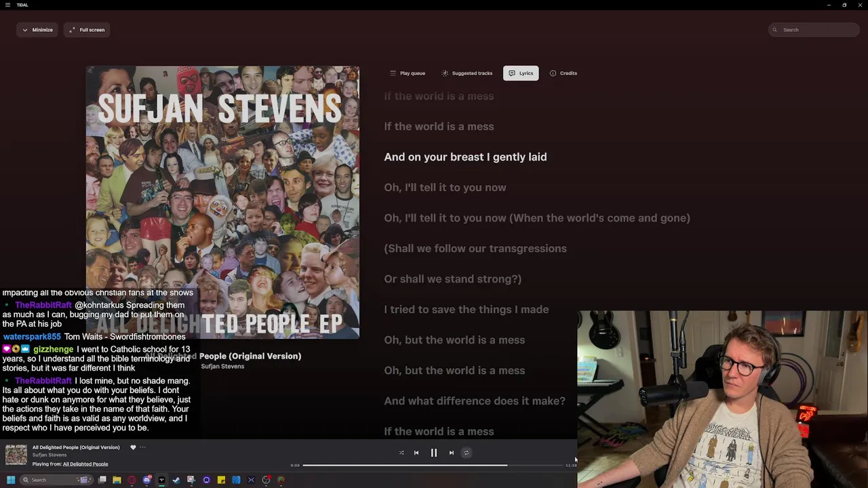The width and height of the screenshot is (868, 488).
Task: Click the small album thumbnail in player bar
Action: tap(16, 455)
